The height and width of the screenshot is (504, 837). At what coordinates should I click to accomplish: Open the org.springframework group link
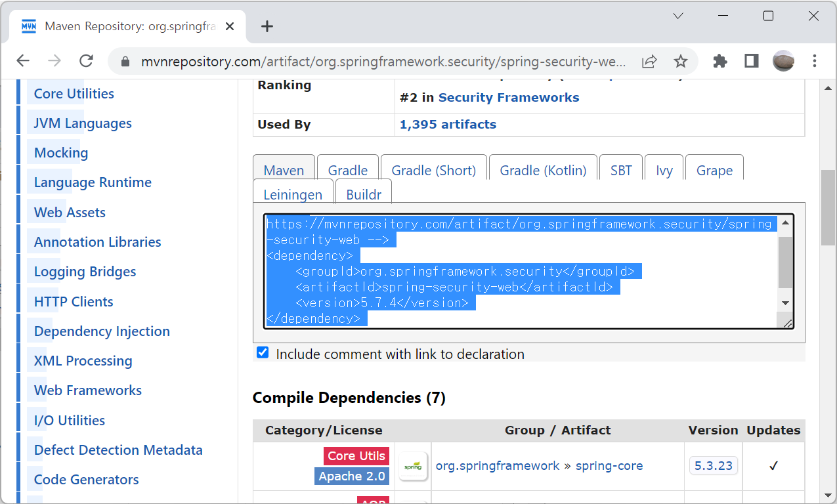click(x=498, y=466)
